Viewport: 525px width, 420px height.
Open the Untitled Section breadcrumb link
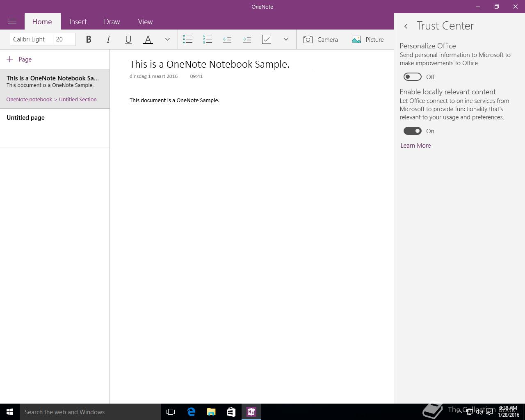[x=78, y=100]
